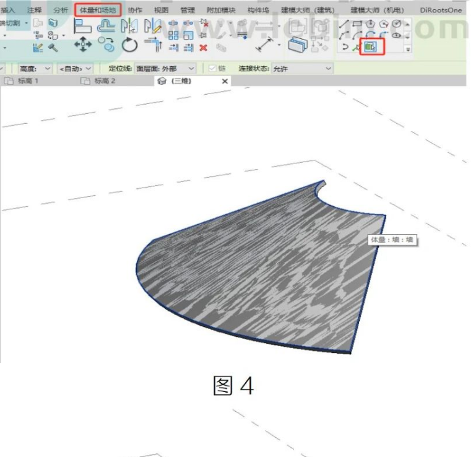The width and height of the screenshot is (476, 457).
Task: Open the Collaborate ribbon tab
Action: pyautogui.click(x=135, y=11)
